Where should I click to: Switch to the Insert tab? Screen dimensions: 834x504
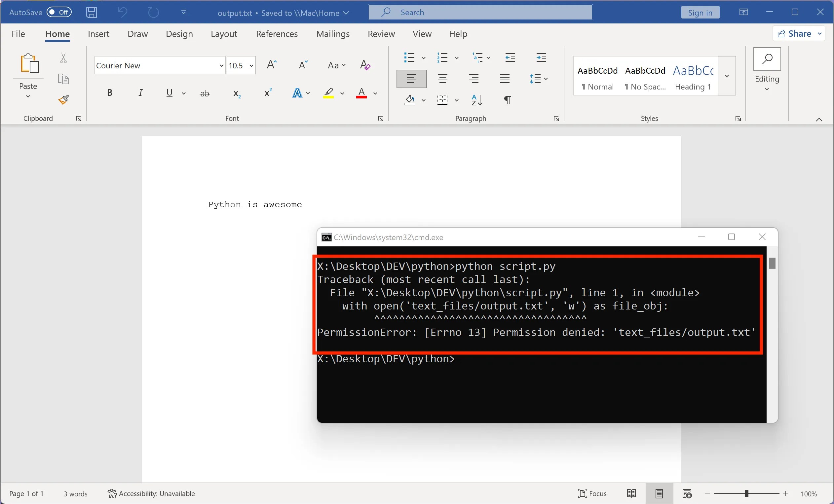[98, 34]
